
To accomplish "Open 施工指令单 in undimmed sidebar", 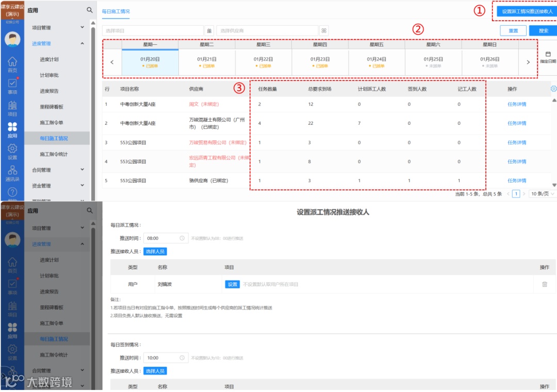I will 52,122.
